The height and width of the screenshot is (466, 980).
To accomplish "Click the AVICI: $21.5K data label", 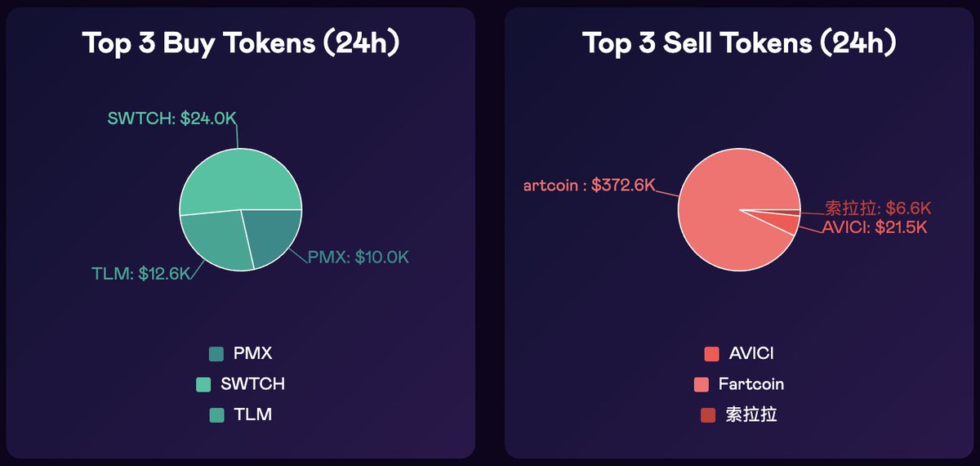I will pyautogui.click(x=875, y=228).
